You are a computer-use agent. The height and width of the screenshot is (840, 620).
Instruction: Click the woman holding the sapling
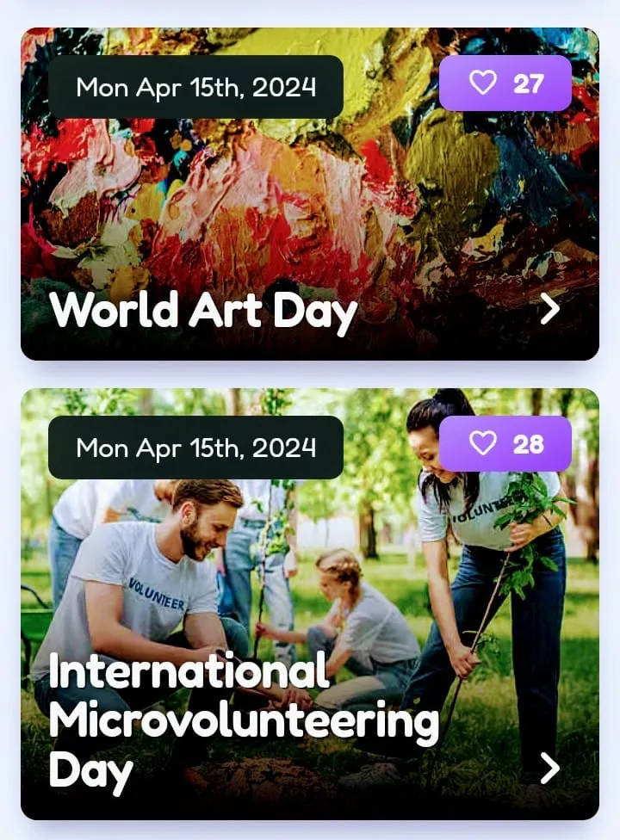482,563
